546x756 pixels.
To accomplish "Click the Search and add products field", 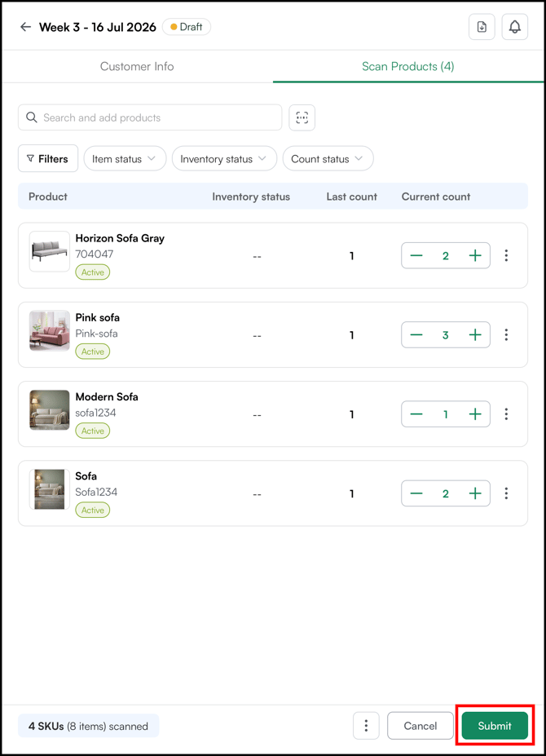I will tap(150, 117).
